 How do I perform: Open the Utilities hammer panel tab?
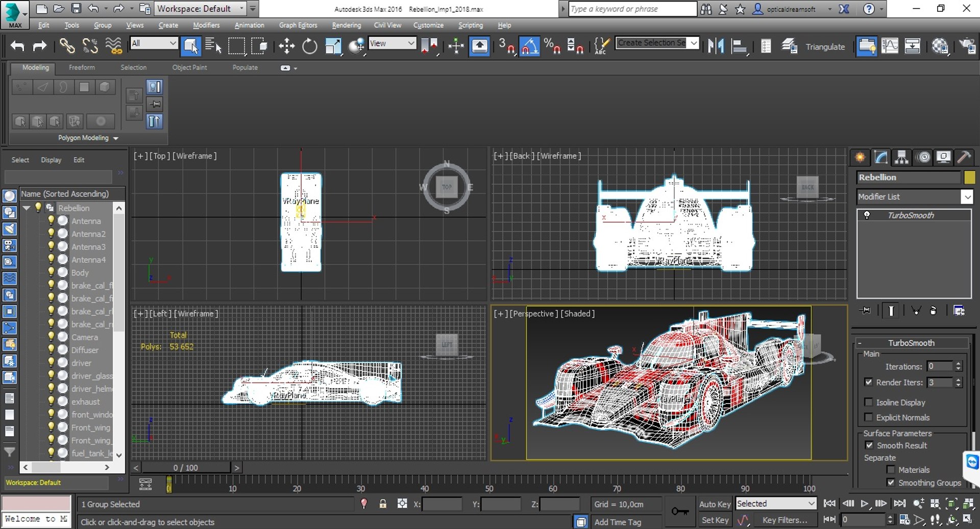[964, 157]
